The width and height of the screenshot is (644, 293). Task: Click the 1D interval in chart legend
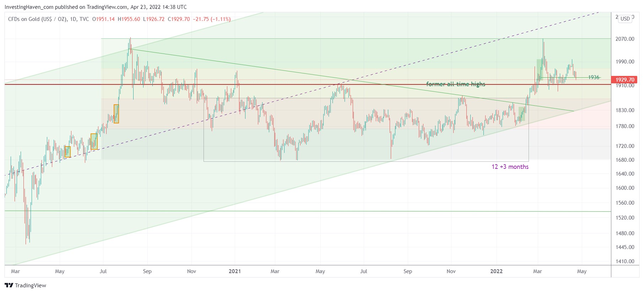[x=73, y=19]
